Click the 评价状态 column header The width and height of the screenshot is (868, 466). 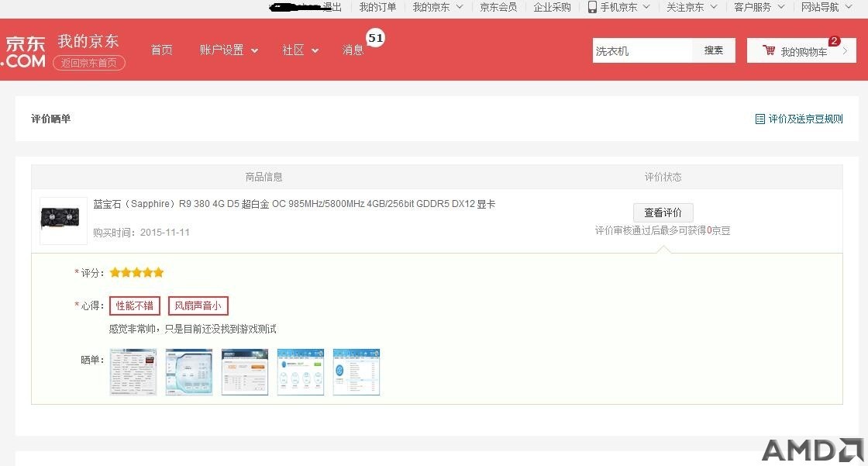pos(663,177)
